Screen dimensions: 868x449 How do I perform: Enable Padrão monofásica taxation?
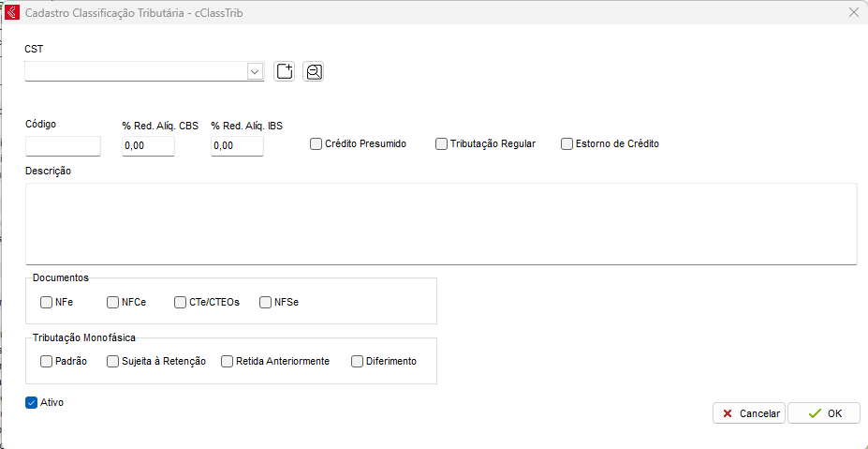pyautogui.click(x=47, y=362)
